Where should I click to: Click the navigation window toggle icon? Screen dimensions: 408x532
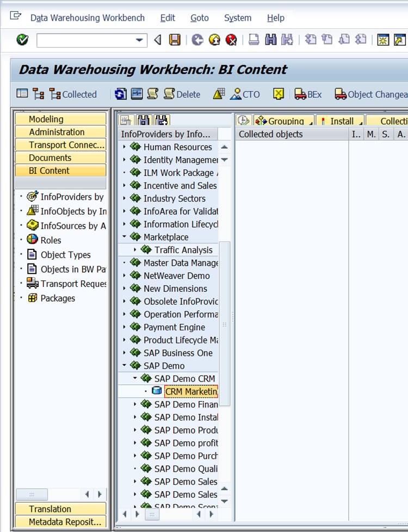(x=22, y=93)
